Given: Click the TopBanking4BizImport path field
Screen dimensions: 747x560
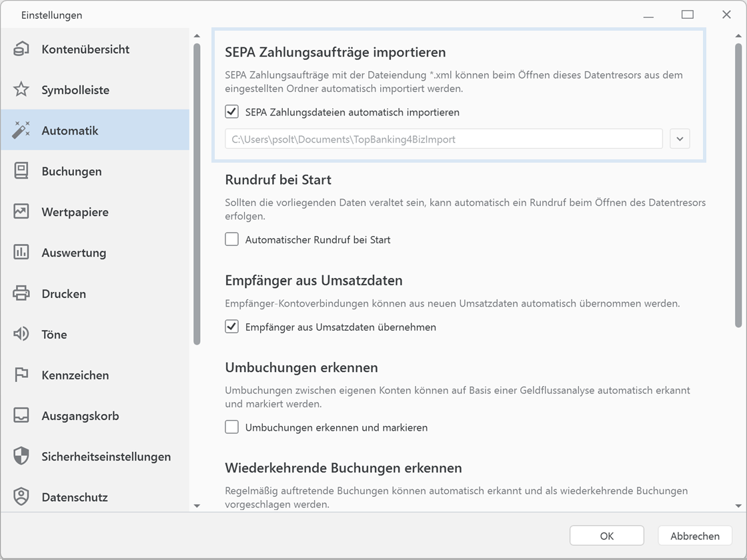Looking at the screenshot, I should click(x=444, y=139).
